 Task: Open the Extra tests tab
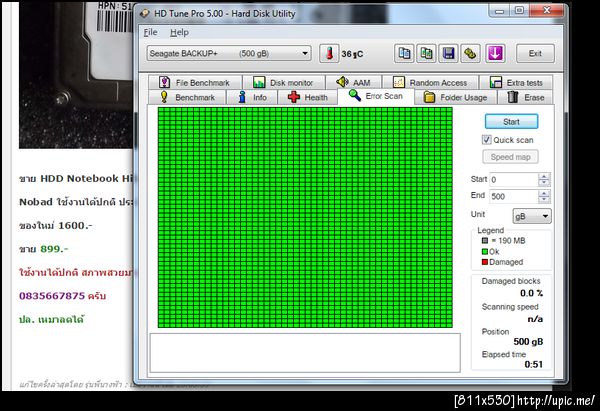[x=516, y=82]
